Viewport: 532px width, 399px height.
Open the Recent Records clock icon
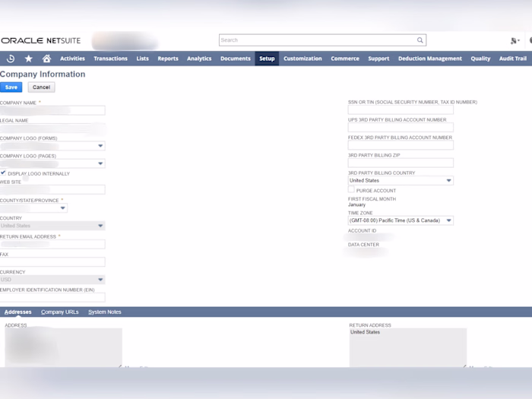(x=11, y=59)
